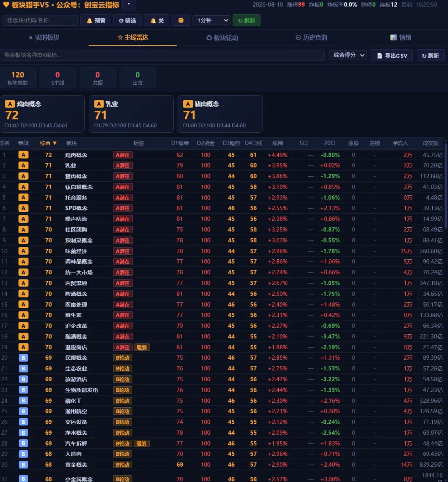Viewport: 448px width, 482px height.
Task: Click the 吸筹 tag on 汽车拆解 row
Action: 142,443
